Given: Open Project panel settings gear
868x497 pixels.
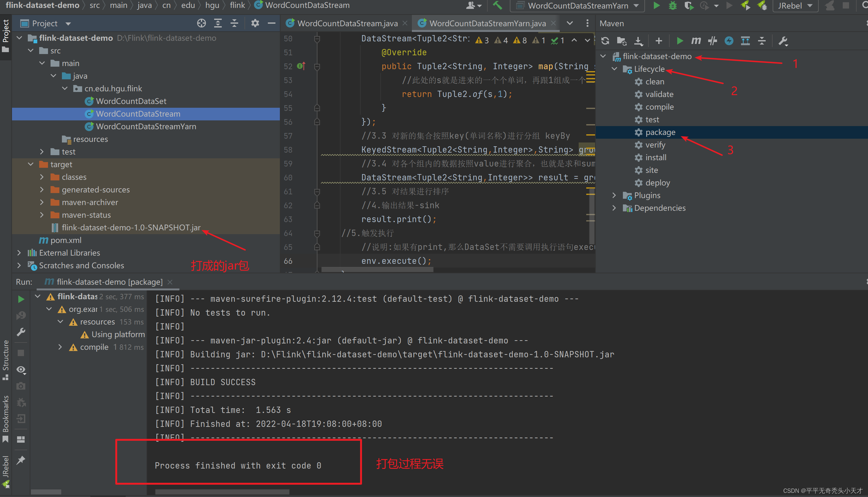Looking at the screenshot, I should tap(255, 23).
